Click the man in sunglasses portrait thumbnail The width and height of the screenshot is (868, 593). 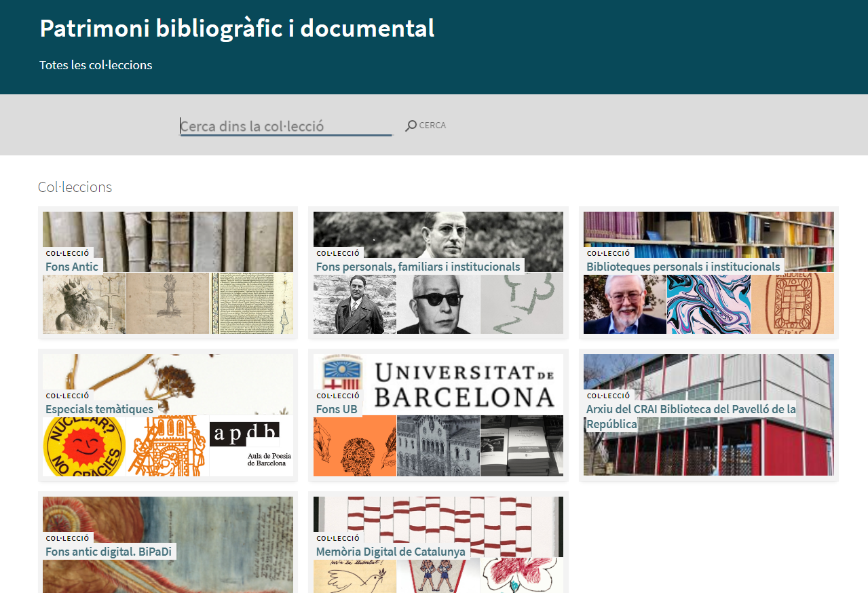pyautogui.click(x=438, y=303)
